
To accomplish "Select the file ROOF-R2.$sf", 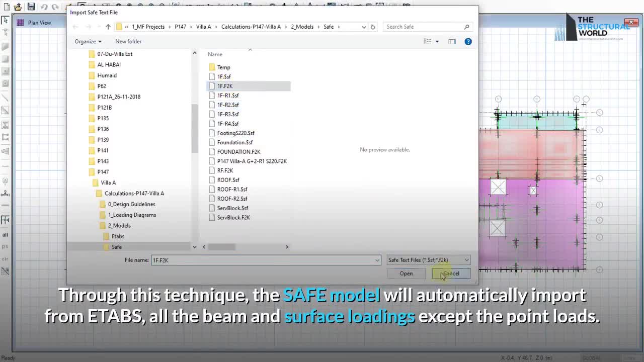I will coord(232,199).
